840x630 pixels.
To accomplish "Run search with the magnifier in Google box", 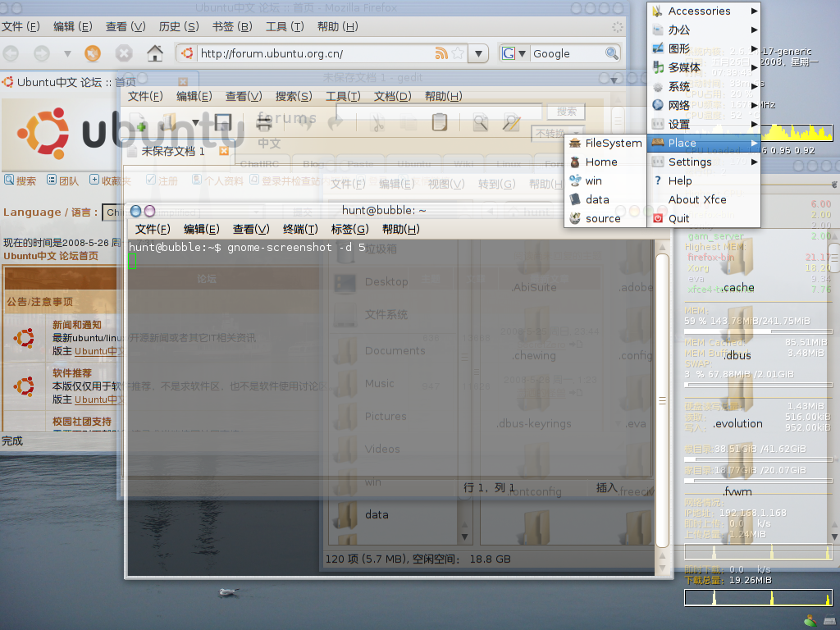I will [x=611, y=53].
